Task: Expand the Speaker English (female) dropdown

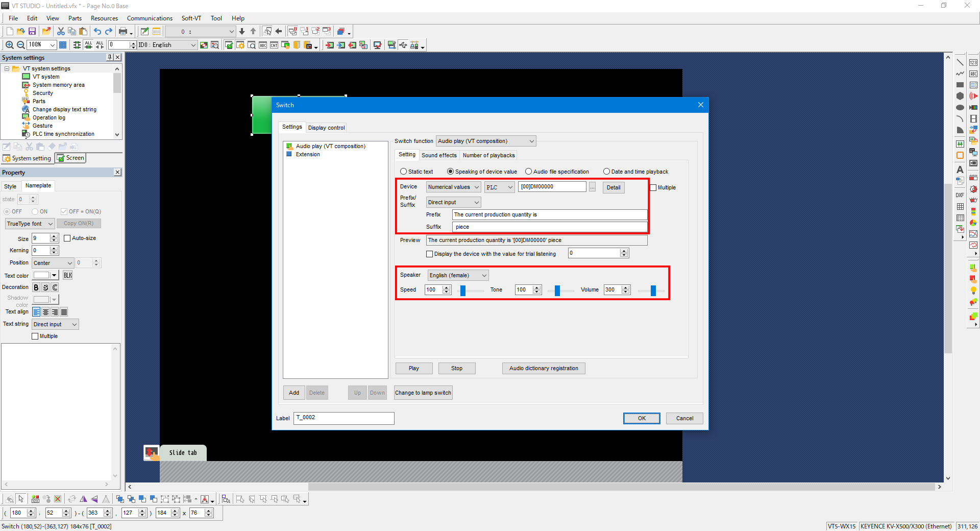Action: click(458, 275)
